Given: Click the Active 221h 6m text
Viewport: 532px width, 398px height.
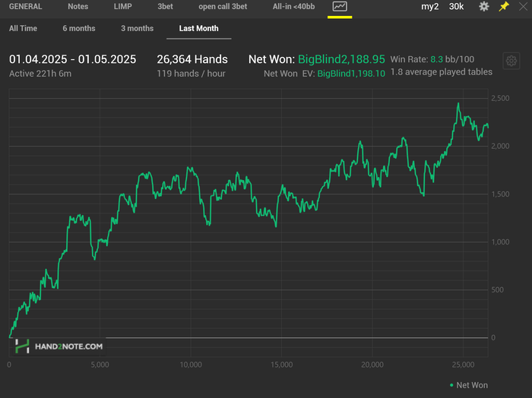Looking at the screenshot, I should pos(40,74).
